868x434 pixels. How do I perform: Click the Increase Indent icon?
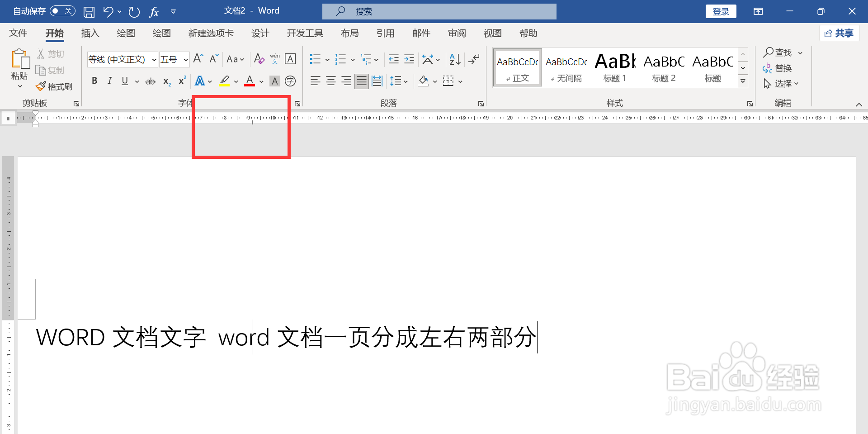[409, 59]
